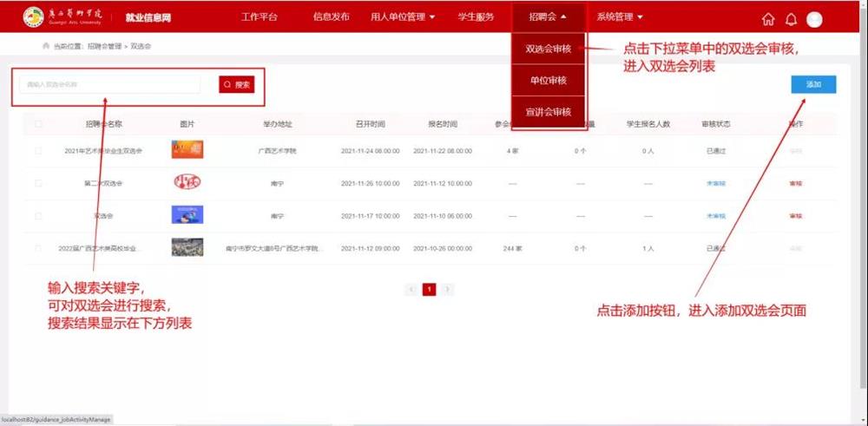
Task: Click the breadcrumb home icon
Action: [x=45, y=45]
